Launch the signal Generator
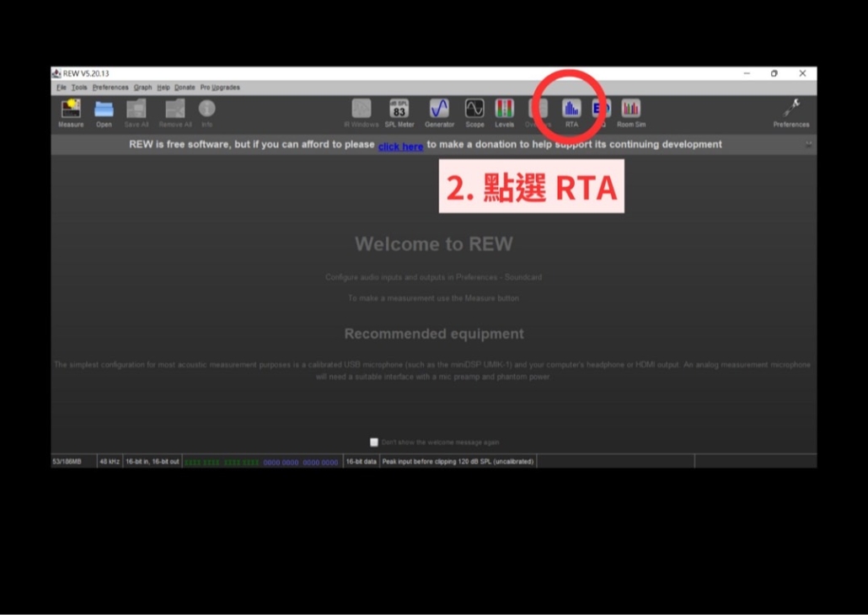 click(439, 110)
